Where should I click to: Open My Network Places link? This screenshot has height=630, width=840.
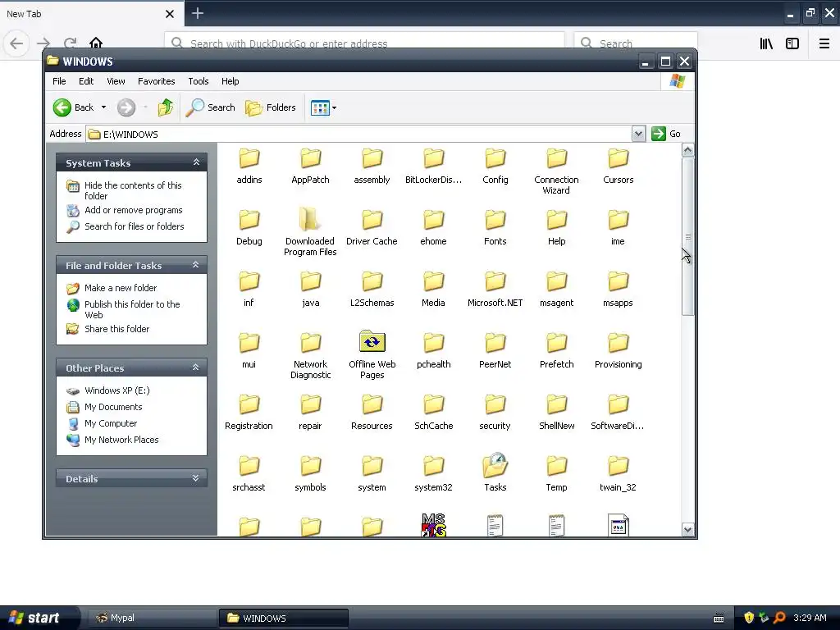coord(121,440)
